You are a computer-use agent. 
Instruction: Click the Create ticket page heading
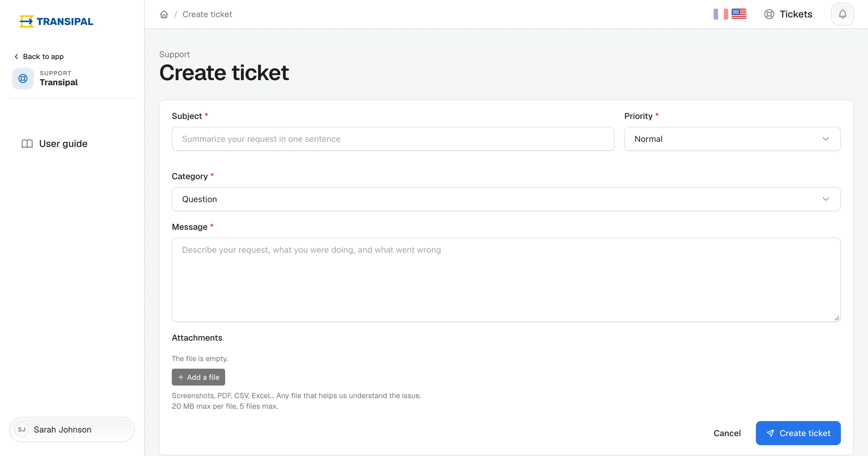coord(224,73)
